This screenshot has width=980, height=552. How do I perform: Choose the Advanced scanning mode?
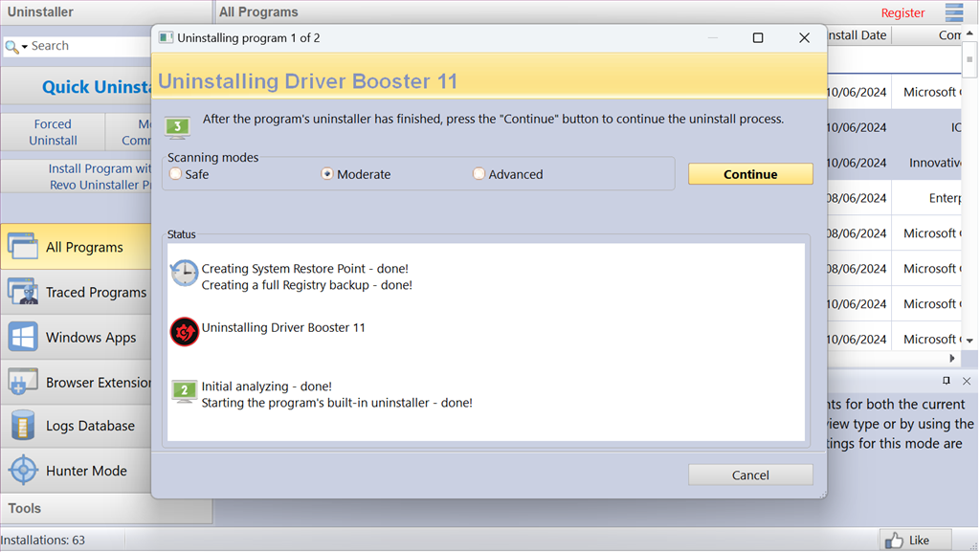pos(479,174)
